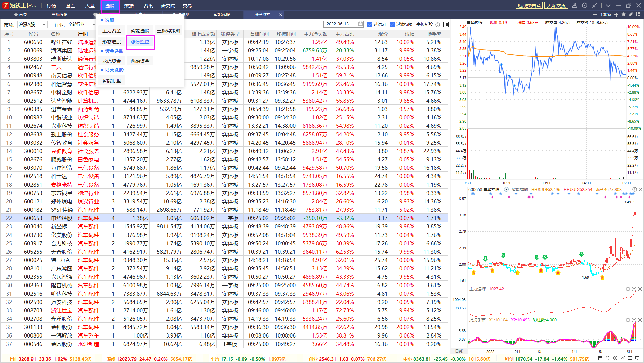Open the calendar icon in status bar
The height and width of the screenshot is (363, 644).
click(x=600, y=359)
